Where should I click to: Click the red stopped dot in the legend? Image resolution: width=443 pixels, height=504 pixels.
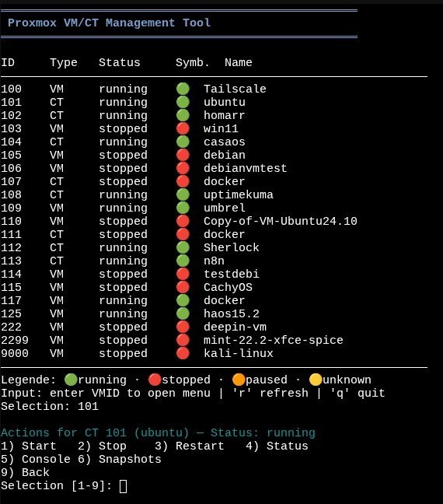coord(155,380)
